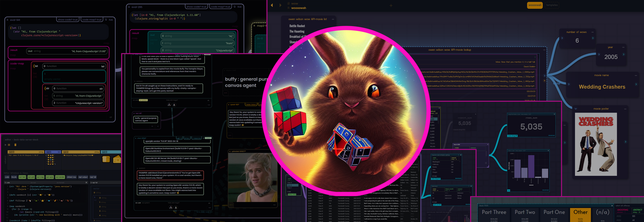Go back with the left arrow in top bar
Viewport: 644px width, 222px height.
[272, 5]
